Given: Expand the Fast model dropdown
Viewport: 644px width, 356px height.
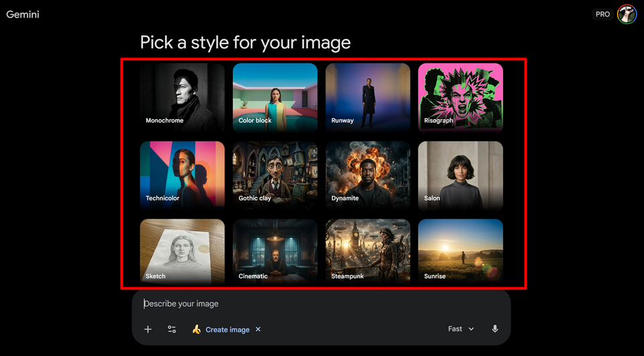Looking at the screenshot, I should point(461,329).
